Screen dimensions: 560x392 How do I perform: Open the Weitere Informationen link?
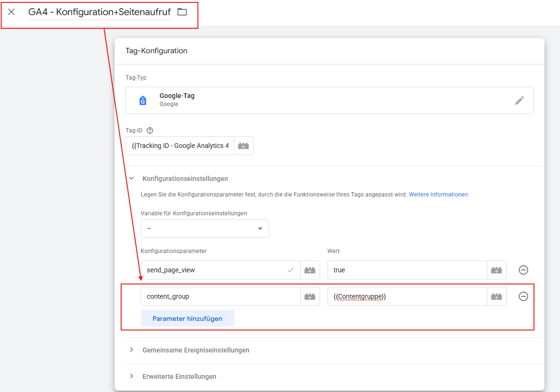pos(438,195)
